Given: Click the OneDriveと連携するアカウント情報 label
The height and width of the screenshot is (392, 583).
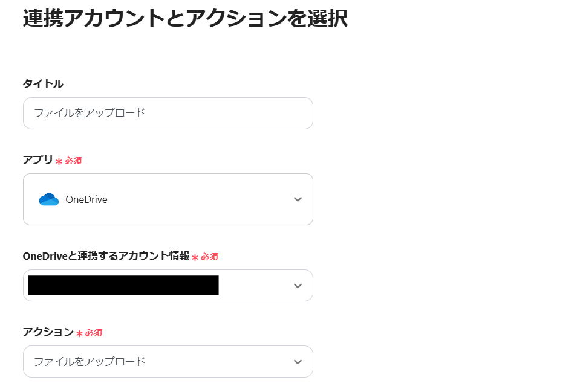Looking at the screenshot, I should [106, 257].
